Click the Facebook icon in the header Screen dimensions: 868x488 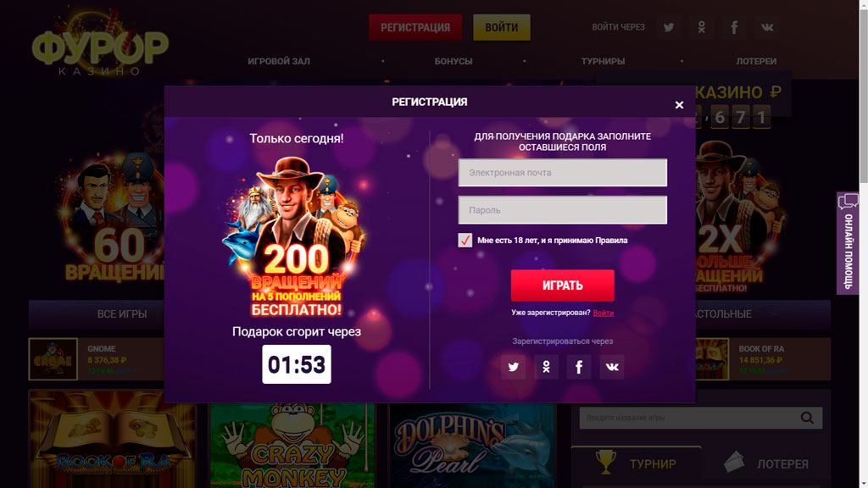coord(735,27)
